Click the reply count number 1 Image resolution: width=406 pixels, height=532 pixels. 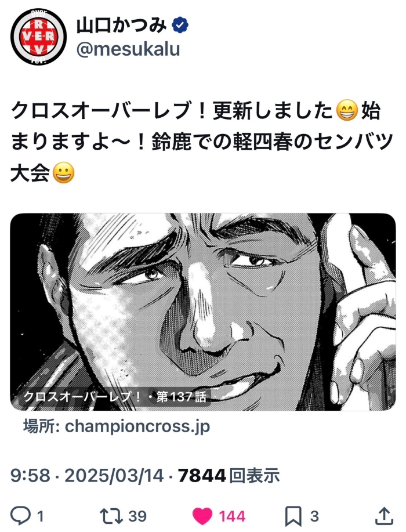pyautogui.click(x=40, y=516)
